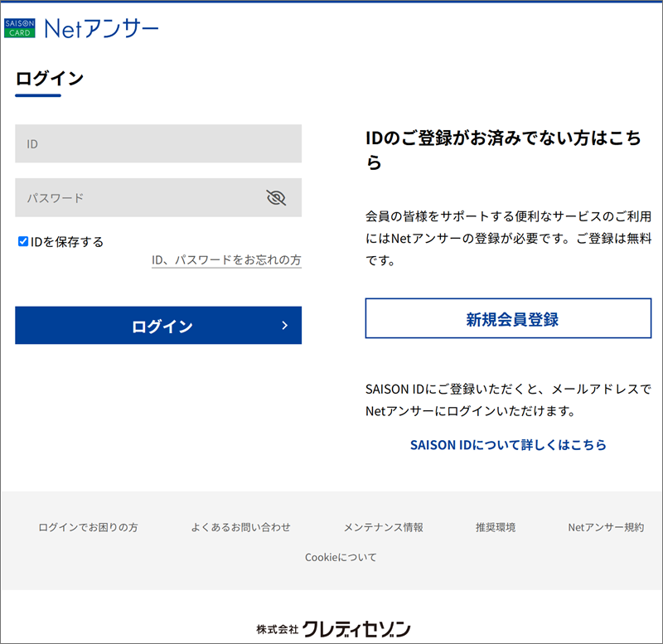Open 推奨環境 footer link

496,527
